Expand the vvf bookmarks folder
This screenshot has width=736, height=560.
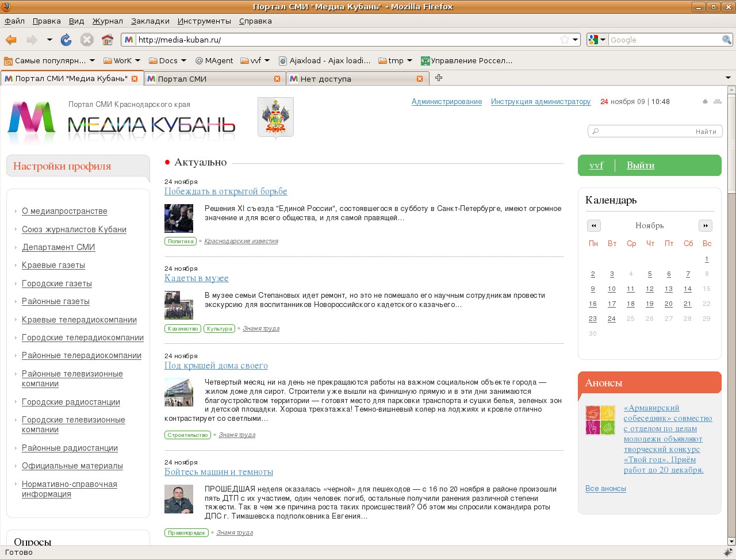pyautogui.click(x=255, y=60)
